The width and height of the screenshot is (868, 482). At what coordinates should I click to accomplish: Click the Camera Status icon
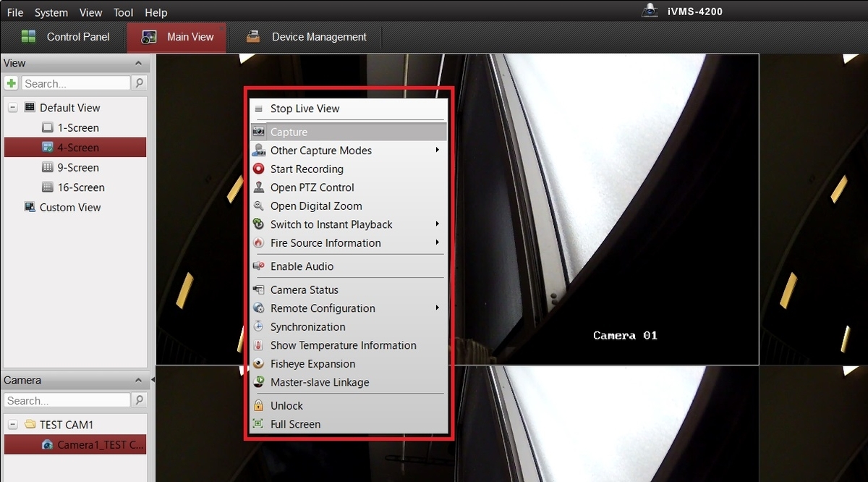(x=258, y=289)
